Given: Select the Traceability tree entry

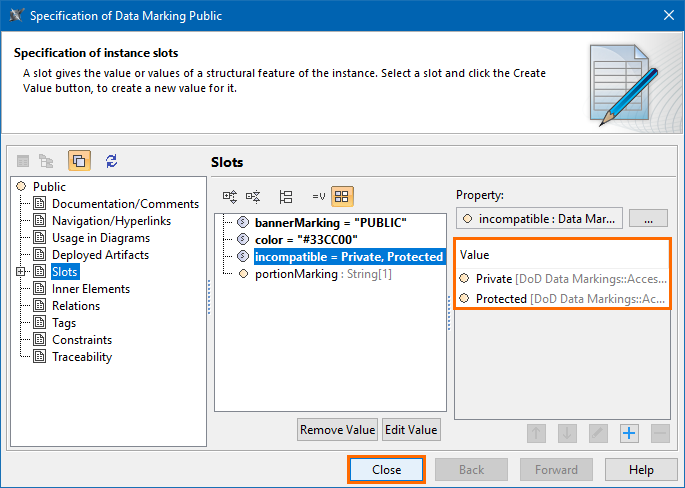Looking at the screenshot, I should click(x=82, y=357).
